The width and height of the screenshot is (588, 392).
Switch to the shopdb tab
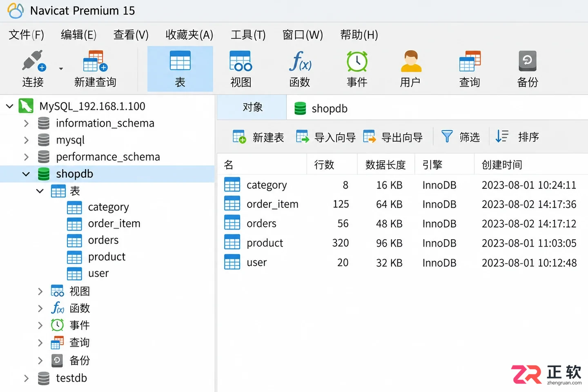(321, 109)
